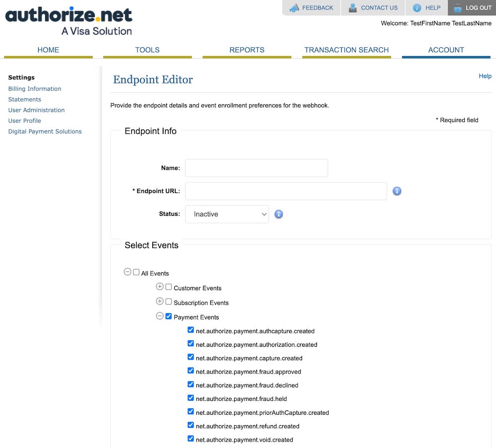This screenshot has width=496, height=448.
Task: Open Digital Payment Solutions settings
Action: click(x=45, y=131)
